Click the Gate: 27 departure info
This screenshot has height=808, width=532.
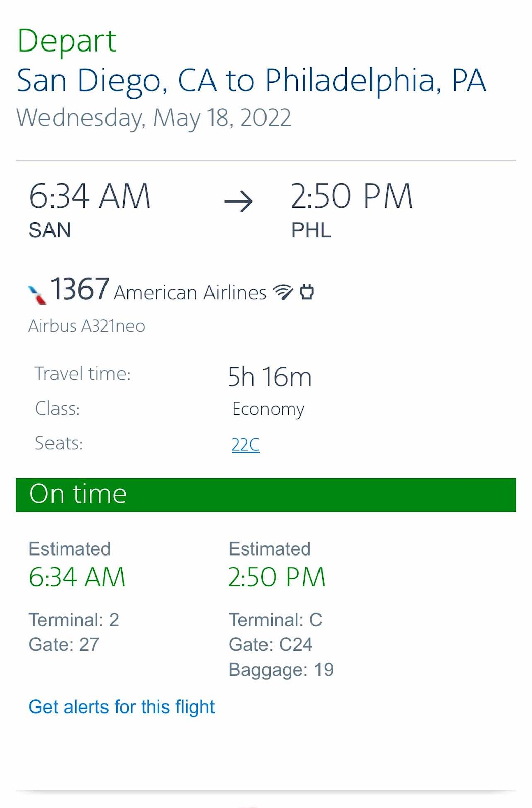coord(64,645)
